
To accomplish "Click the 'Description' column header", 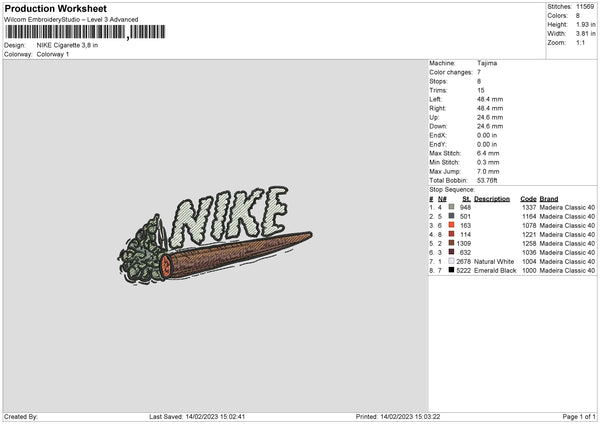I will [x=492, y=199].
